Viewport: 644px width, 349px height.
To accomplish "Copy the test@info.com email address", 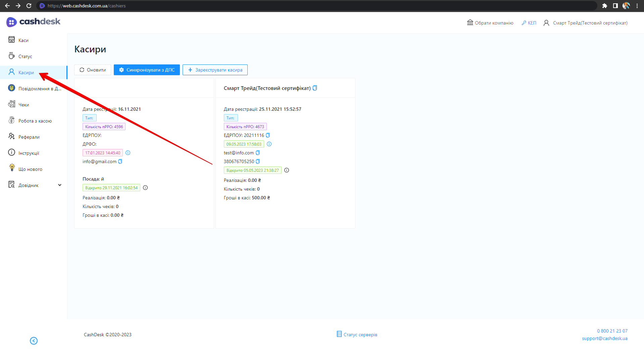I will pos(258,153).
